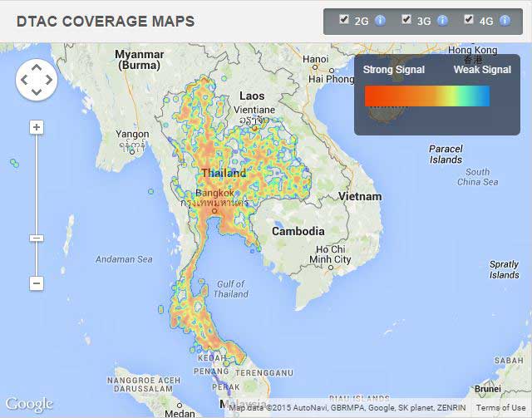Image resolution: width=532 pixels, height=418 pixels.
Task: Uncheck the 3G coverage checkbox
Action: point(406,19)
